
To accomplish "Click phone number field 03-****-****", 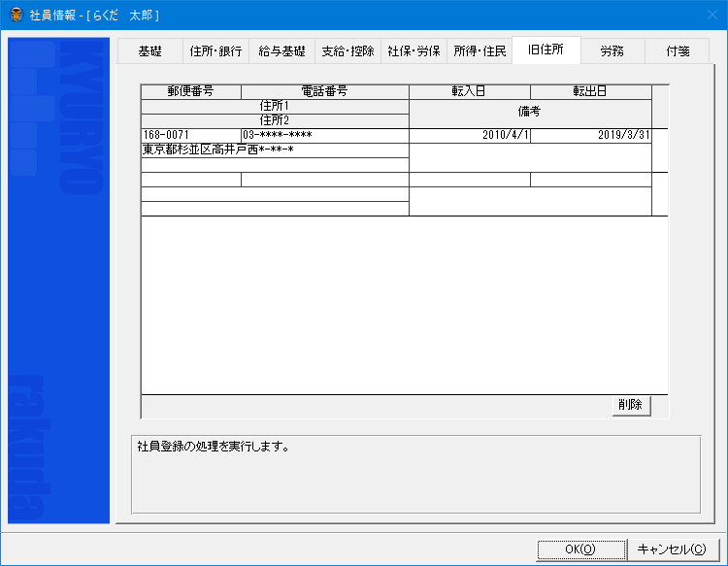I will [x=325, y=136].
